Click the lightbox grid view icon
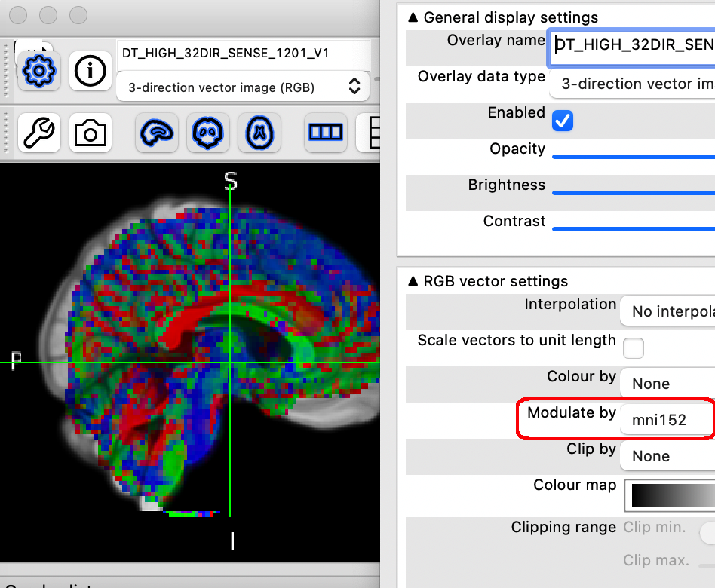This screenshot has width=715, height=588. coord(325,133)
